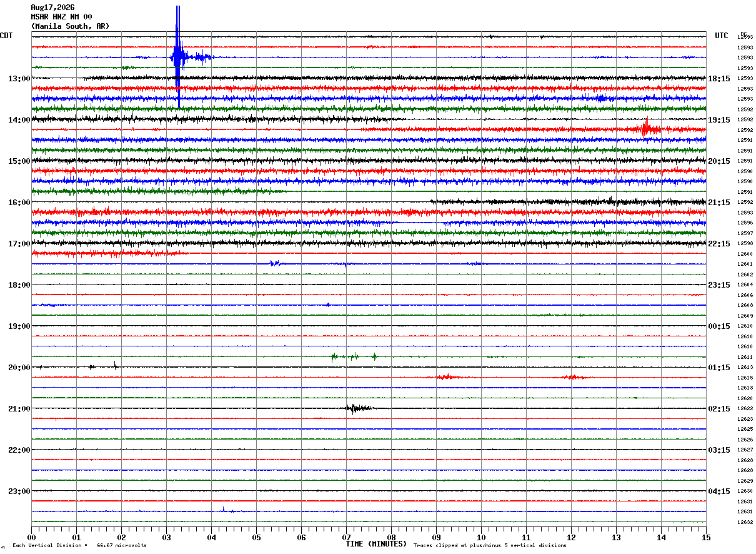This screenshot has height=554, width=756.
Task: Click the CDT column header
Action: pyautogui.click(x=6, y=36)
